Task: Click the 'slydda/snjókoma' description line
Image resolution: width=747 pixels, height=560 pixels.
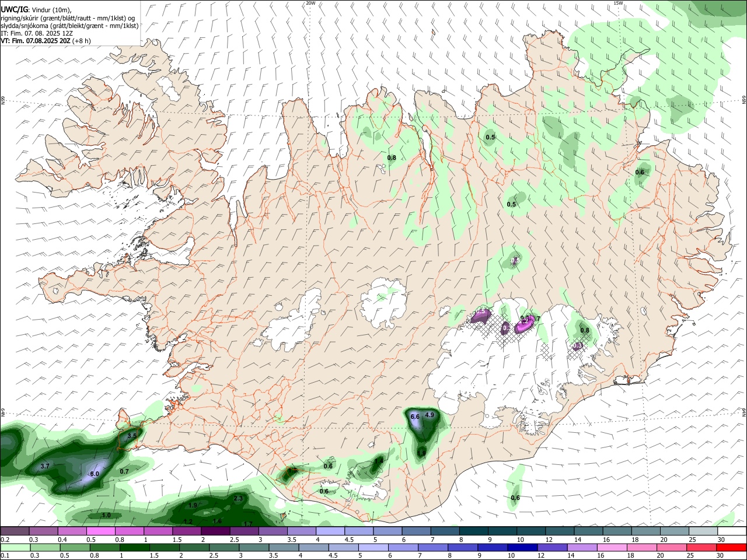Action: pyautogui.click(x=69, y=26)
